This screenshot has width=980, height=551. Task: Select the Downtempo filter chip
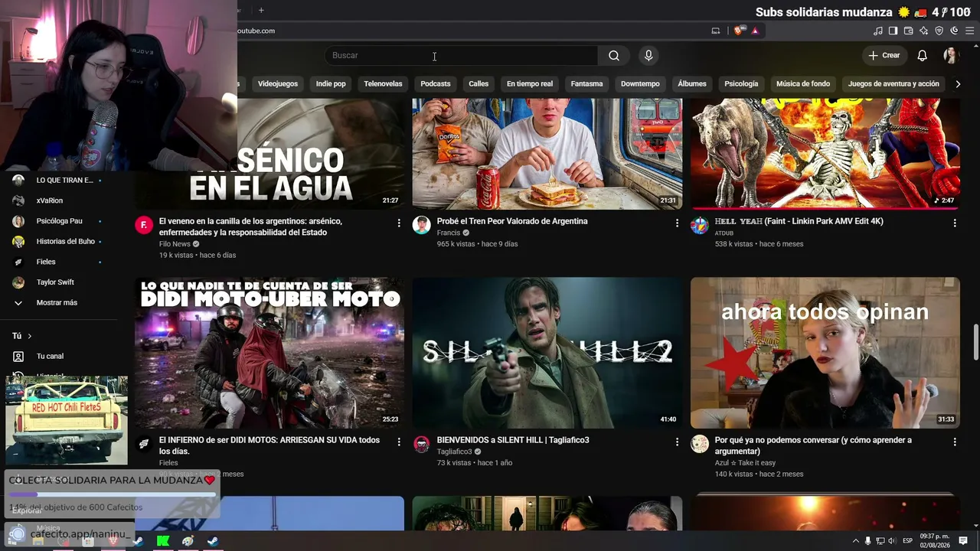click(x=640, y=84)
